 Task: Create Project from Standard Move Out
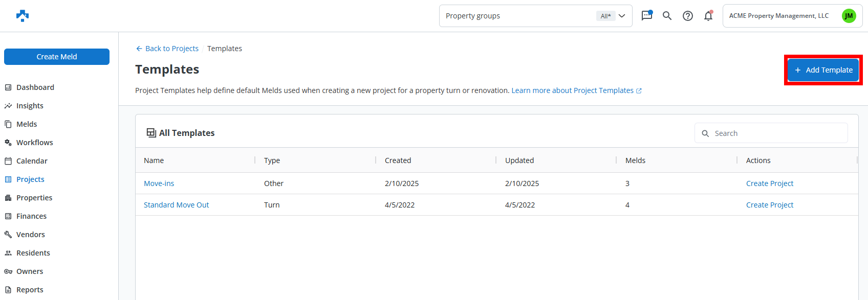[x=769, y=205]
